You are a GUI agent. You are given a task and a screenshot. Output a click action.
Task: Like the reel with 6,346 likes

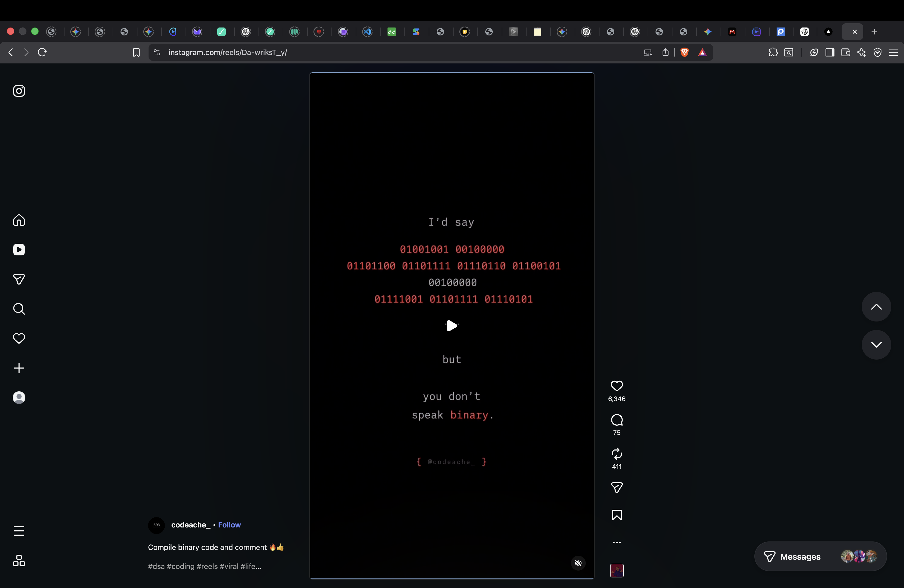click(x=616, y=386)
